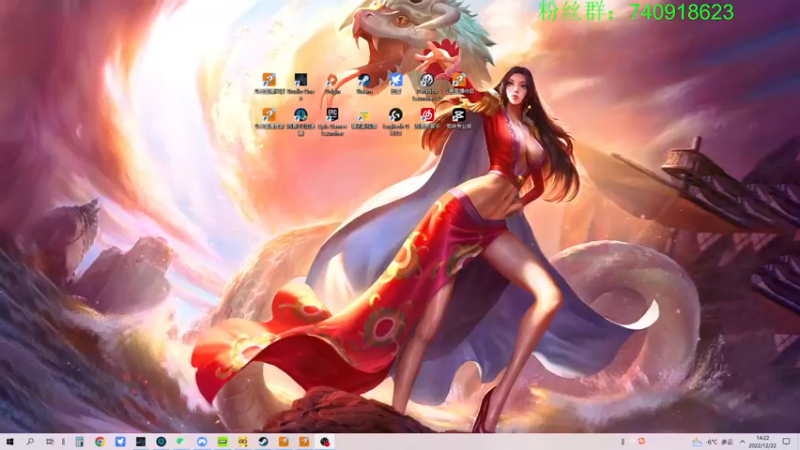Open the black CapCut desktop shortcut
The width and height of the screenshot is (800, 450).
click(x=459, y=118)
